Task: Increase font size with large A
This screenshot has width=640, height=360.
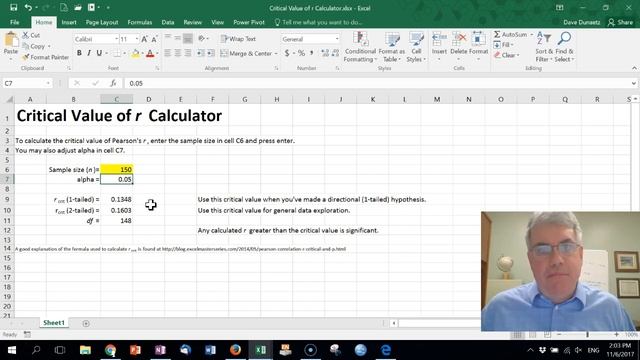Action: point(144,39)
